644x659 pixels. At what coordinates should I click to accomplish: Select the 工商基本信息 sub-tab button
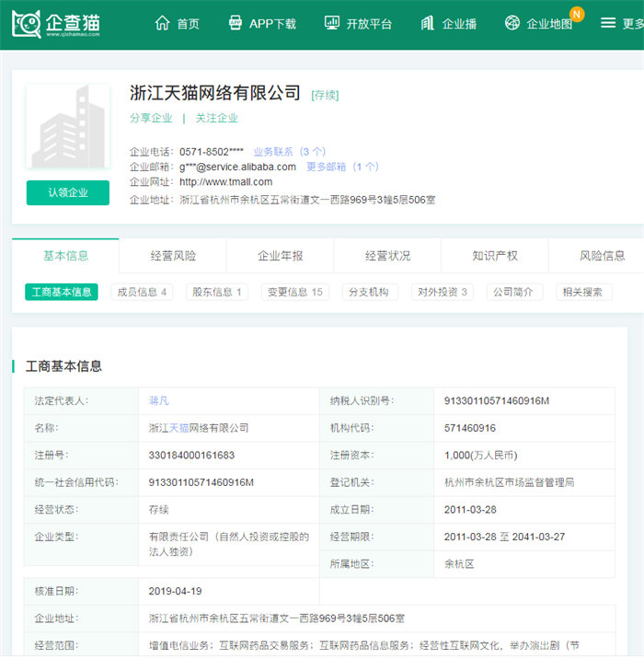62,292
